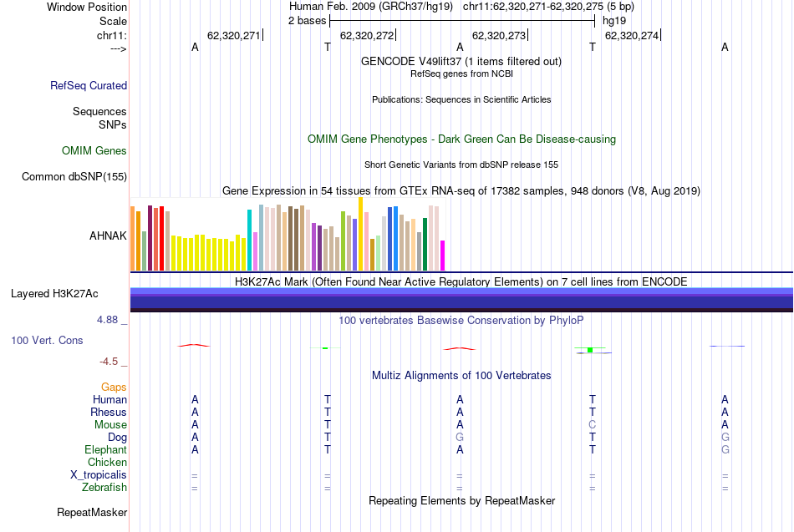Click the tallest gold bar in GTEx chart
794x532 pixels.
pyautogui.click(x=360, y=235)
